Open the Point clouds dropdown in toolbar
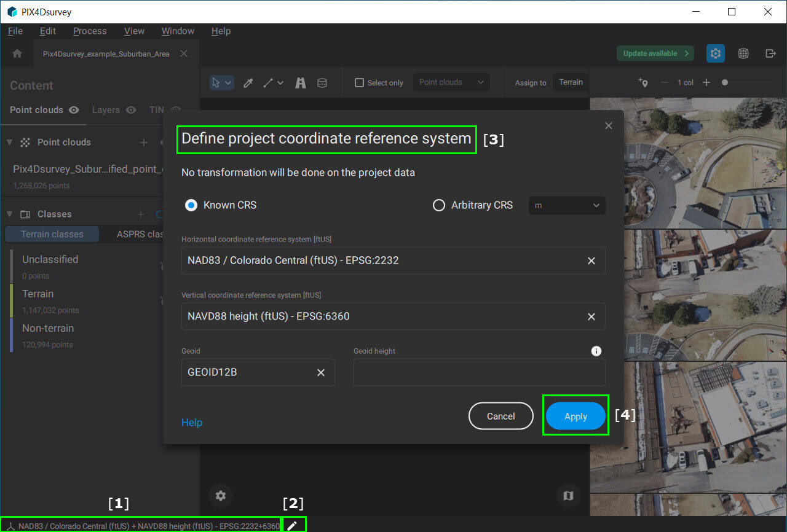Screen dimensions: 787x532 click(451, 82)
